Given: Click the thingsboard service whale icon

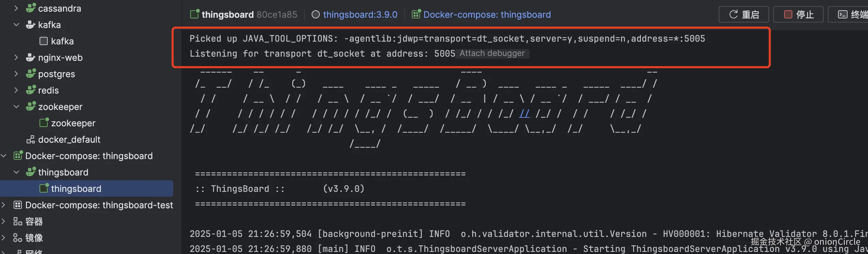Looking at the screenshot, I should [x=31, y=172].
